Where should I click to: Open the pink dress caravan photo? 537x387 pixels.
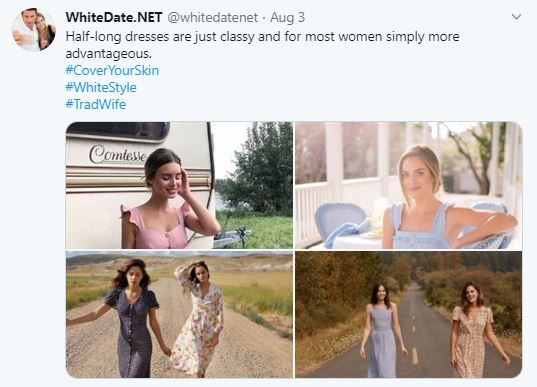pyautogui.click(x=179, y=185)
